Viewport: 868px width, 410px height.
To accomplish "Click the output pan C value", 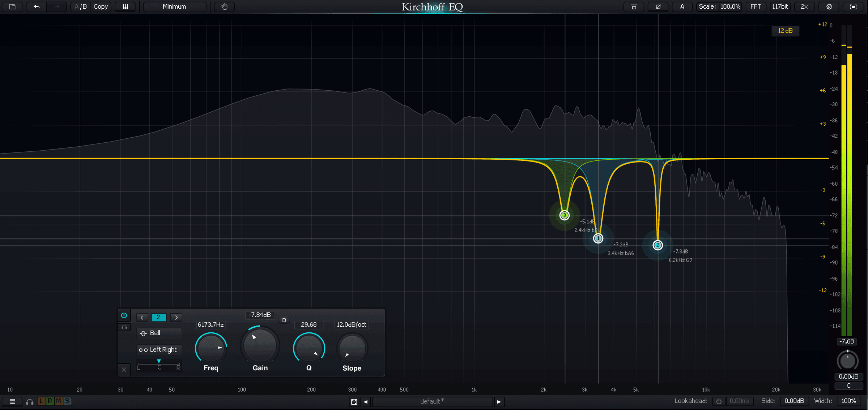I will [x=848, y=386].
